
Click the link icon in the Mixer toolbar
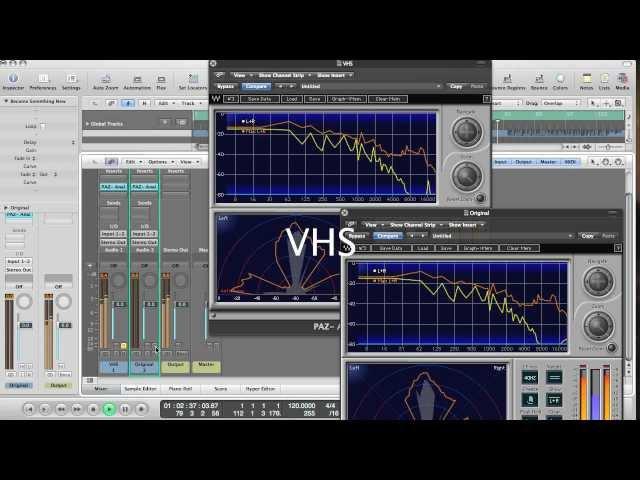[x=111, y=162]
